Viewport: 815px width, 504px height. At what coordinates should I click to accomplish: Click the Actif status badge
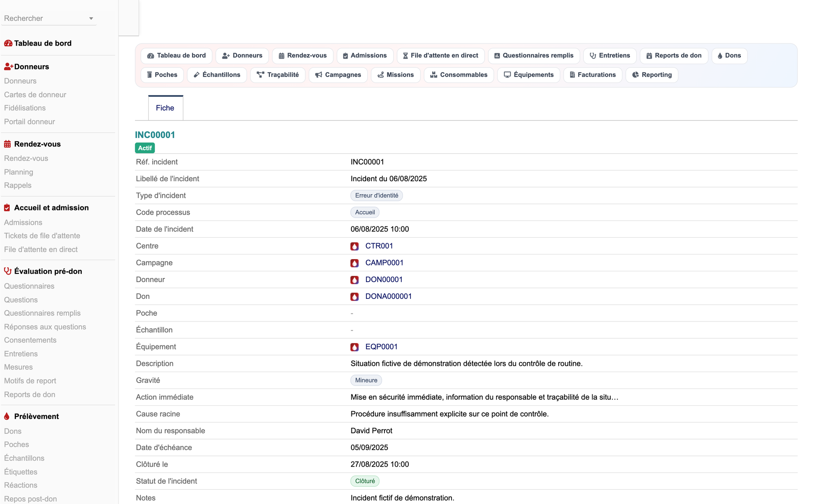[x=145, y=148]
